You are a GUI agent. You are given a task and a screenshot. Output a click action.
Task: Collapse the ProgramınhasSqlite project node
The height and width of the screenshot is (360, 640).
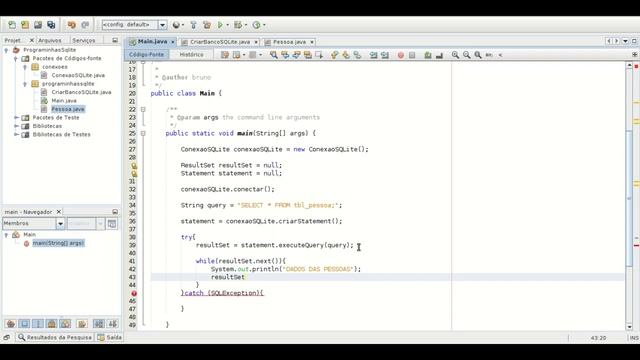tap(6, 50)
